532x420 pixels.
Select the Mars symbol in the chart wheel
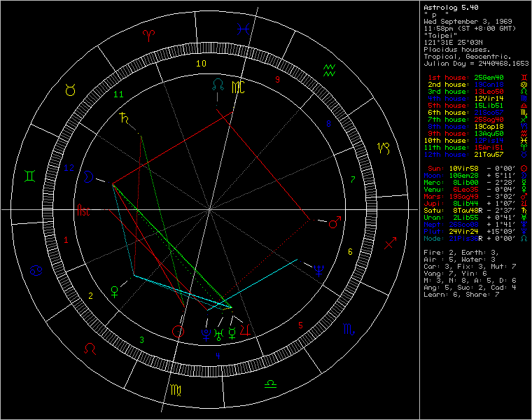point(335,223)
